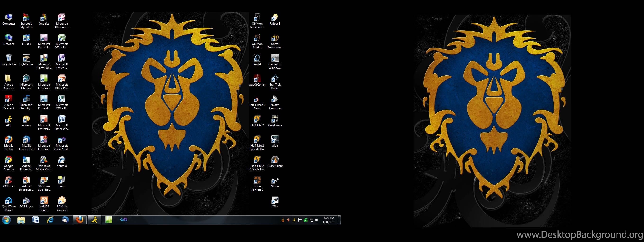644x242 pixels.
Task: Open Half-Life 2 Episode Two icon
Action: coord(257,163)
